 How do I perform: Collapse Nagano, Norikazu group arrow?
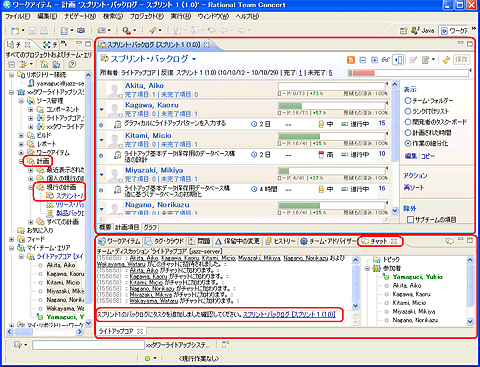point(102,209)
